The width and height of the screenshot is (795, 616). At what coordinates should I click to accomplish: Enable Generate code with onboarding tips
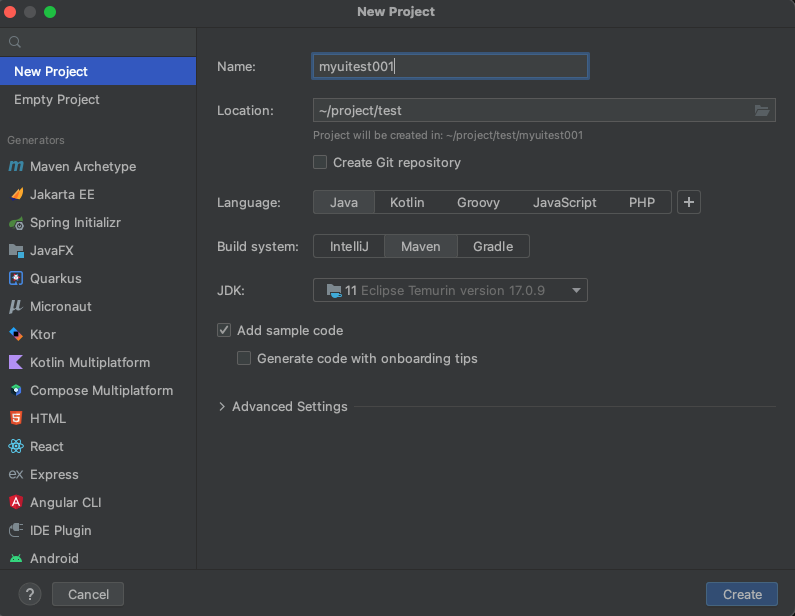click(x=244, y=358)
